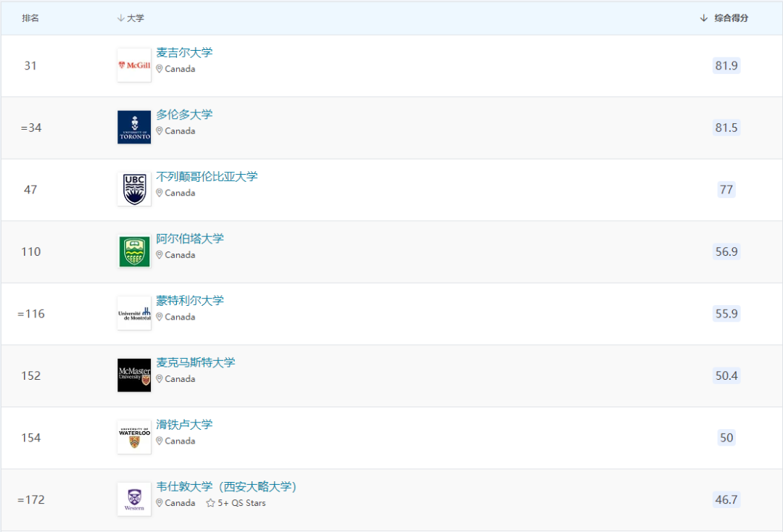The width and height of the screenshot is (783, 532).
Task: Click the 5+ QS Stars label
Action: [241, 503]
